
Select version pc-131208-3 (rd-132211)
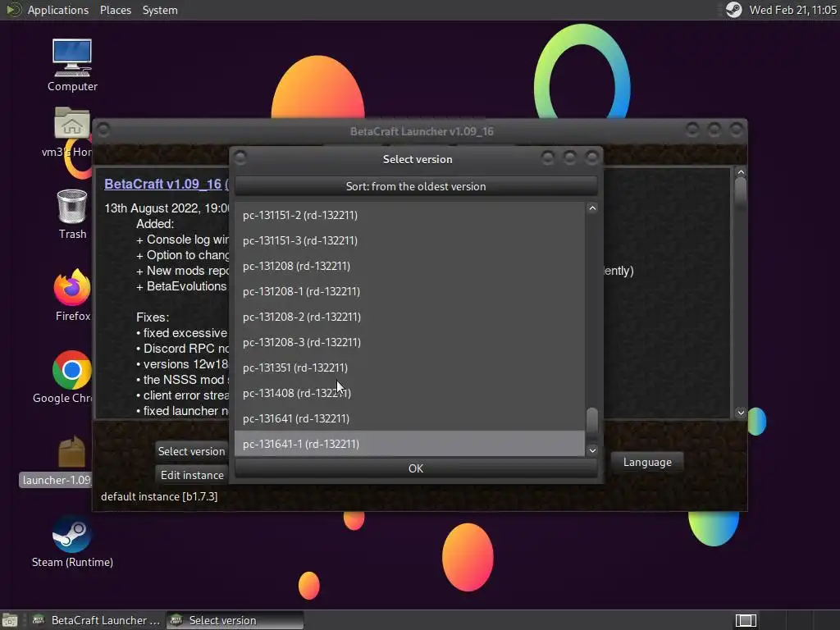coord(410,342)
